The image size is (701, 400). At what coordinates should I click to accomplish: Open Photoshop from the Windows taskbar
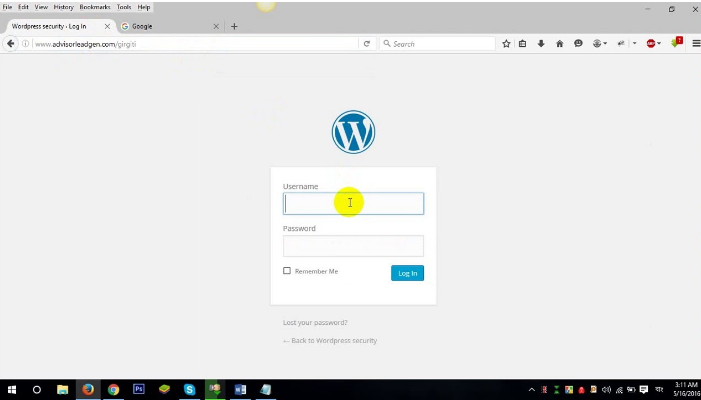[x=138, y=390]
